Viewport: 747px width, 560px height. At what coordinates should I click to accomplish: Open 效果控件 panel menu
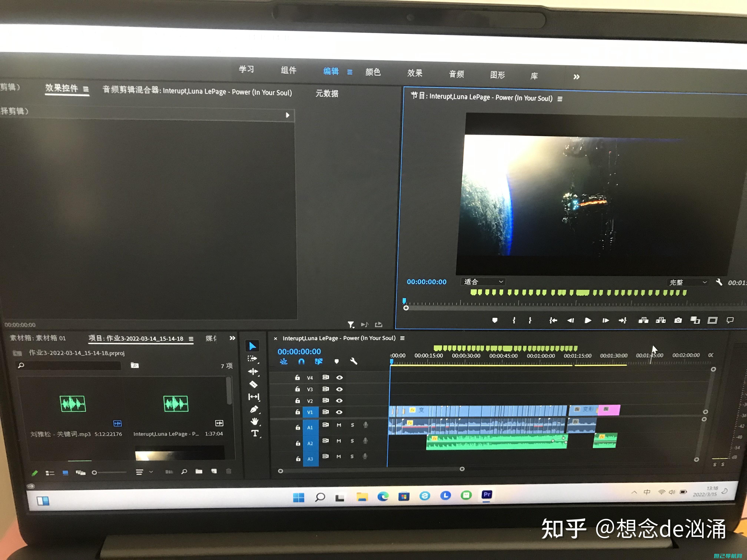(x=86, y=89)
